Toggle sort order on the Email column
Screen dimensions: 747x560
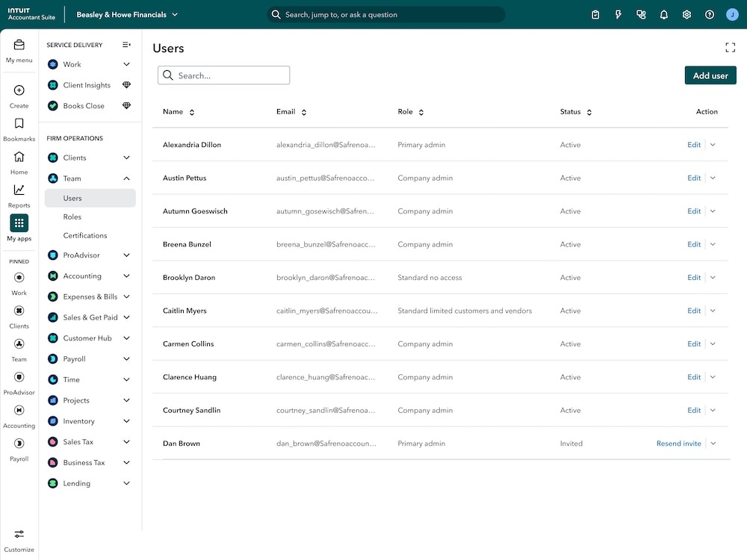point(303,111)
